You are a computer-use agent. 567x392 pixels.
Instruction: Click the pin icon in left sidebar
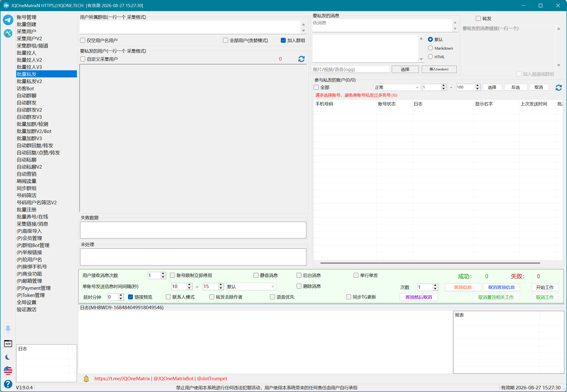pyautogui.click(x=8, y=329)
